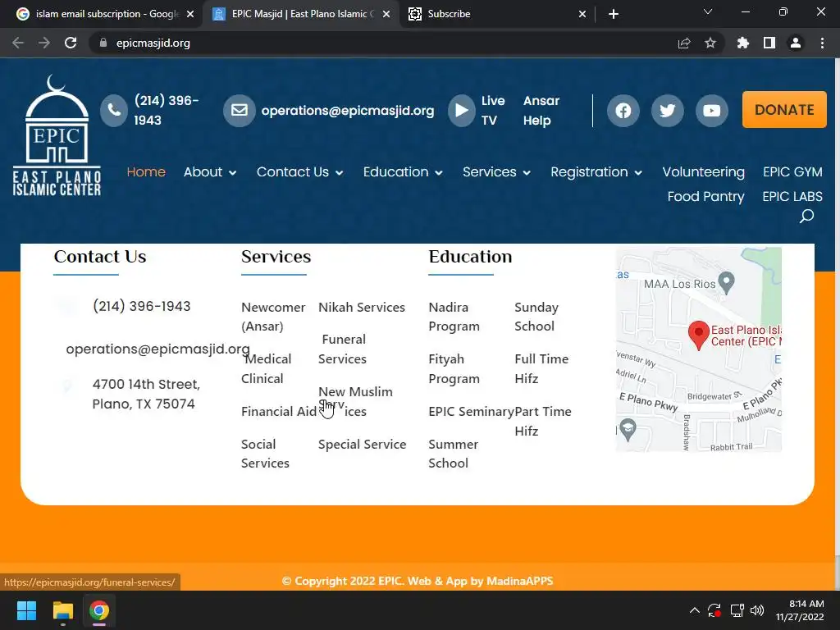Click the new tab plus button
The image size is (840, 630).
tap(614, 14)
